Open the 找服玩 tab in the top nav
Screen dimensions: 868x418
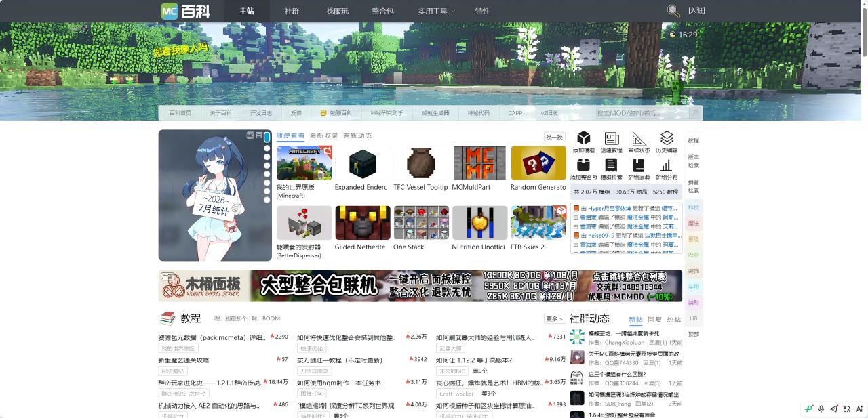point(337,11)
